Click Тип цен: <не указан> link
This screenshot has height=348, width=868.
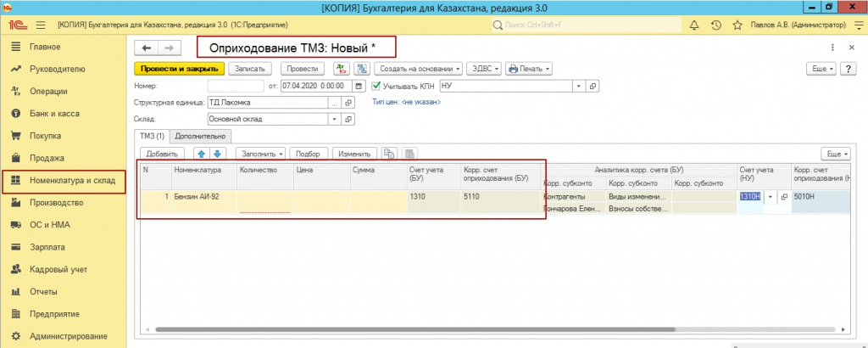tap(407, 102)
